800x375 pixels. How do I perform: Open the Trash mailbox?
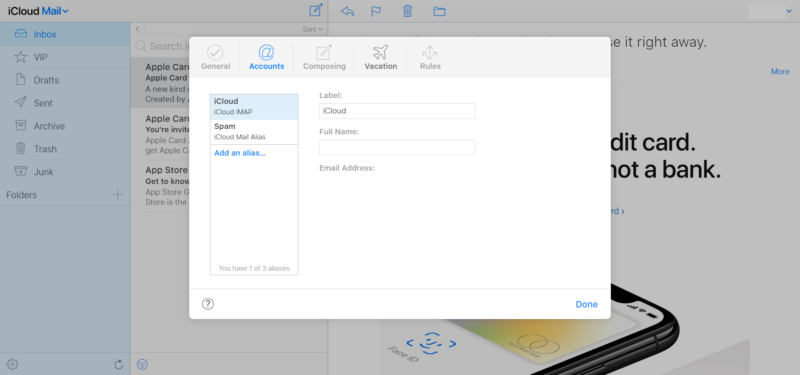pos(65,149)
